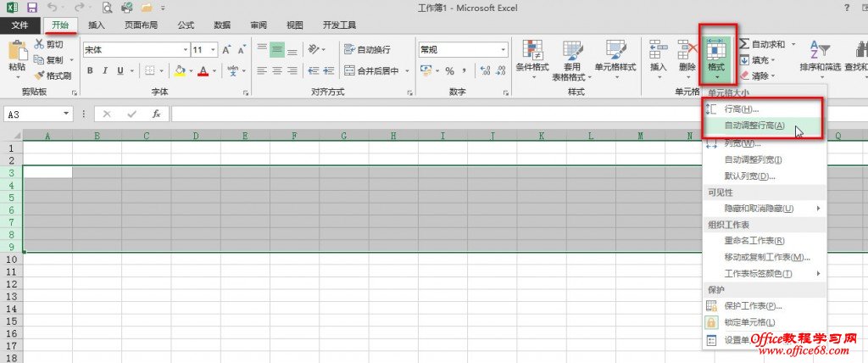Open the fill color dropdown arrow
The width and height of the screenshot is (868, 363).
click(191, 71)
